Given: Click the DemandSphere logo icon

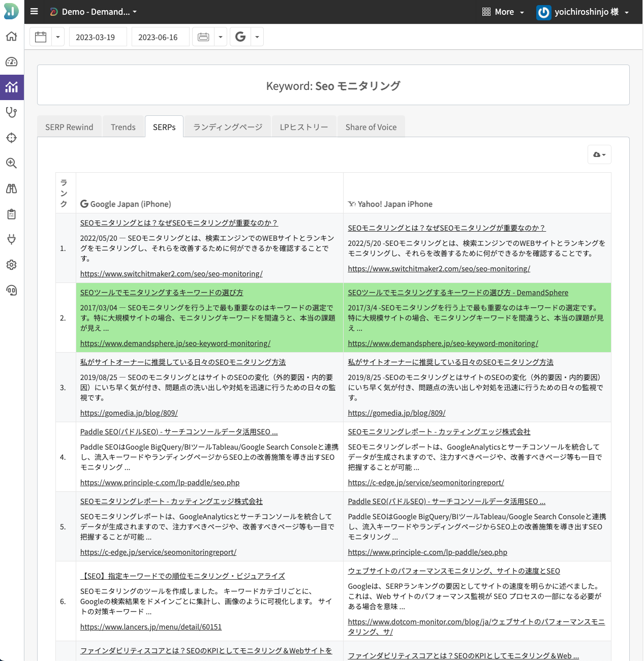Looking at the screenshot, I should (11, 11).
